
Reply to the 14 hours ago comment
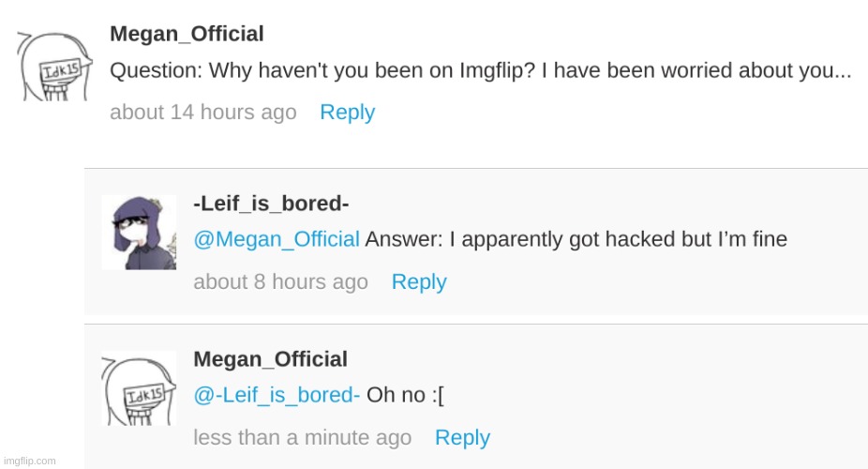[x=348, y=113]
